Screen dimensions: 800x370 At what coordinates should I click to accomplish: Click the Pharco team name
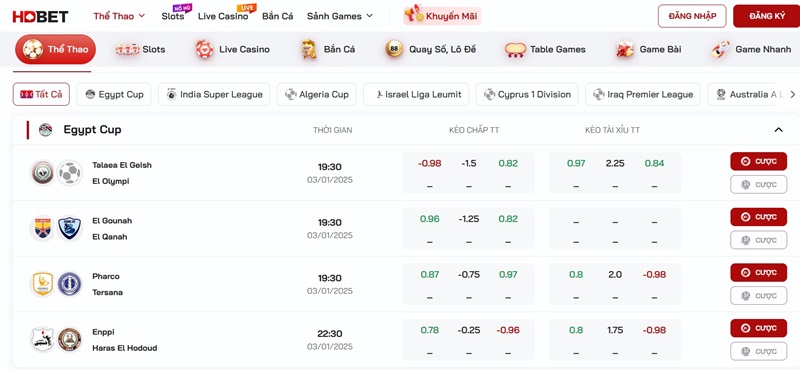(x=106, y=276)
